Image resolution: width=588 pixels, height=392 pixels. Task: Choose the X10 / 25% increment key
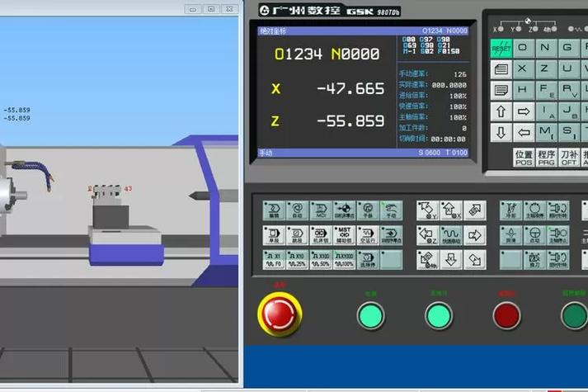[x=298, y=260]
